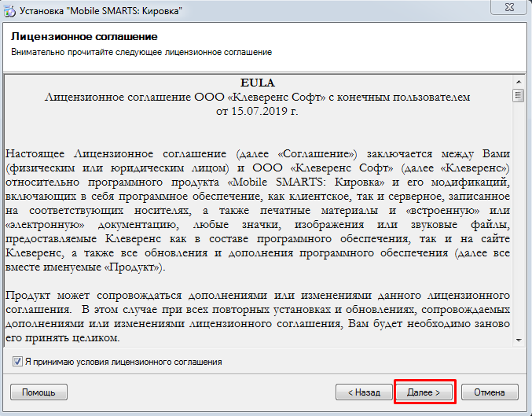
Task: Click the scrollbar thumb of the license text
Action: point(518,95)
